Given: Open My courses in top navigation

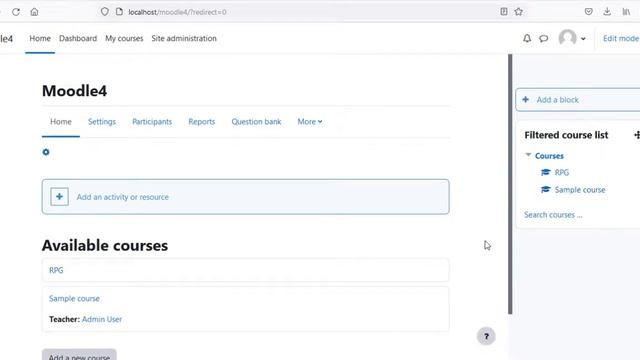Looking at the screenshot, I should click(x=124, y=38).
